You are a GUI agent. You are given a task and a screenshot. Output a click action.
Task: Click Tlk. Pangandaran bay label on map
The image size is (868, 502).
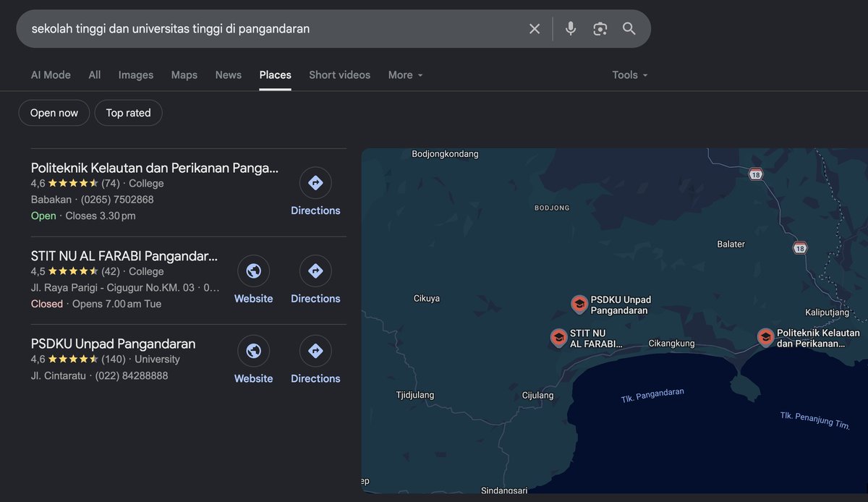pos(652,396)
